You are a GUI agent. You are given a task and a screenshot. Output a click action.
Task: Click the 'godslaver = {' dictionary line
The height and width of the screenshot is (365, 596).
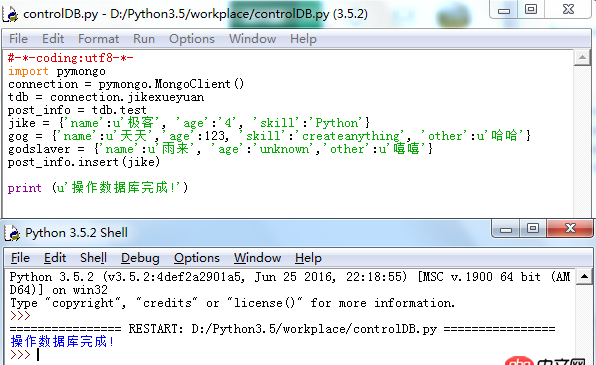(x=220, y=149)
